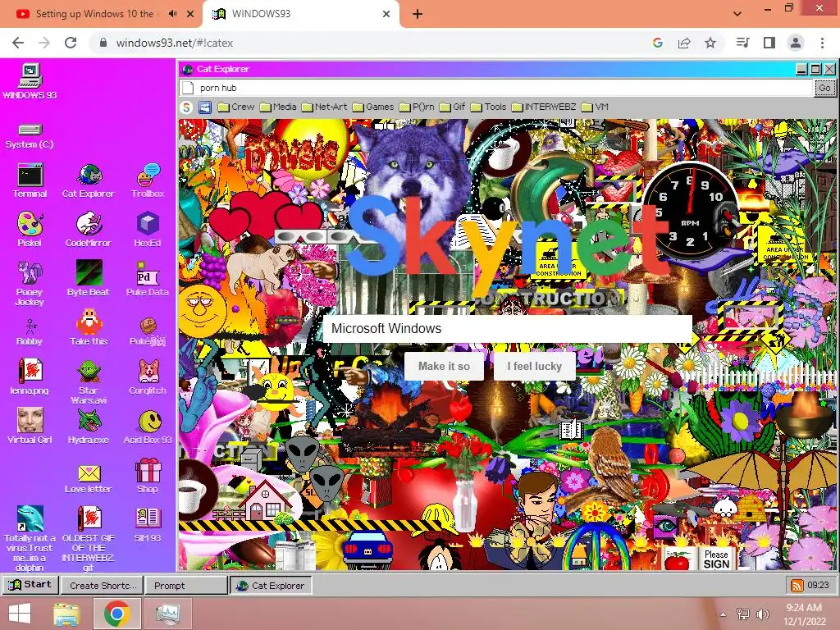Launch the Terminal desktop icon

pyautogui.click(x=30, y=181)
